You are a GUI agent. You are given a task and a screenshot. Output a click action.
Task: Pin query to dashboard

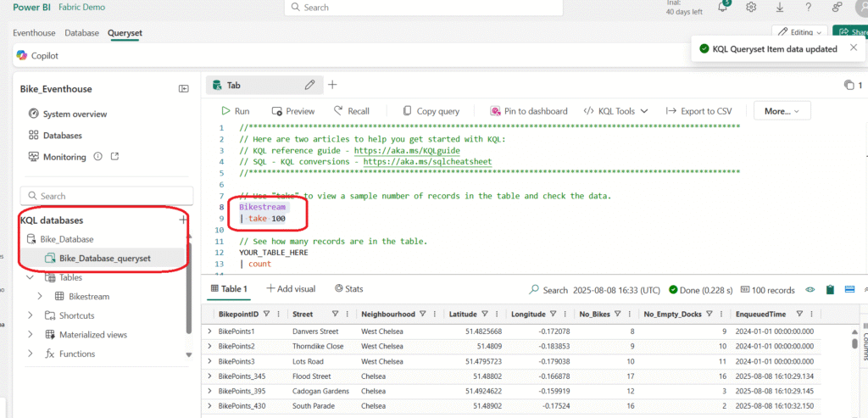[x=529, y=111]
